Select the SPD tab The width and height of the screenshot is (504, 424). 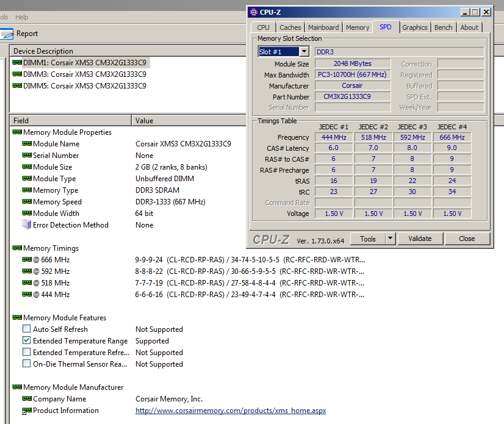(x=386, y=27)
